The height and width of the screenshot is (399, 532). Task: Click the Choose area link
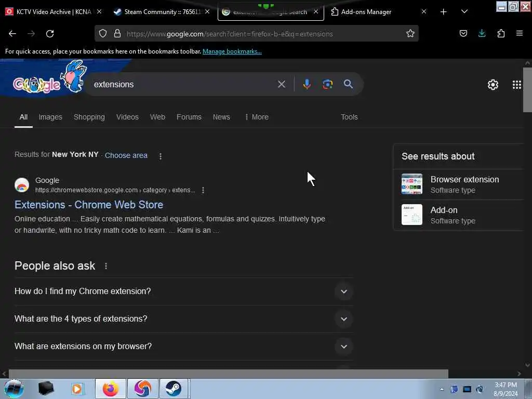coord(126,155)
